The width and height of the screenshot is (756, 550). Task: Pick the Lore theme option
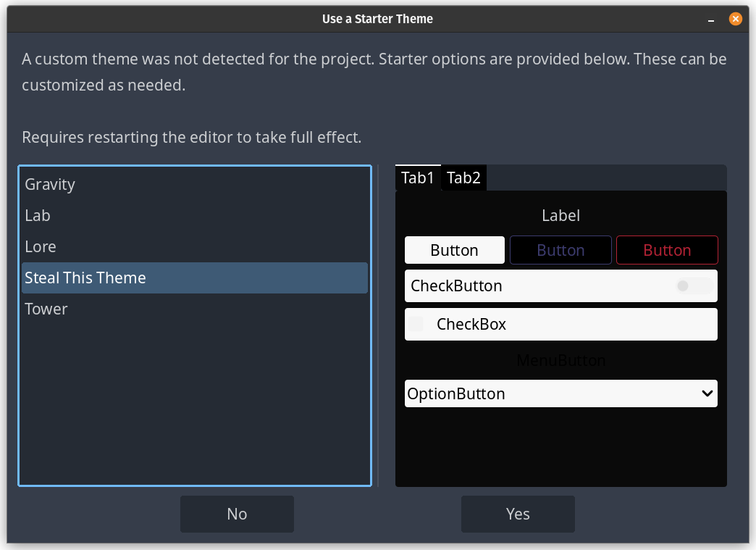coord(41,247)
